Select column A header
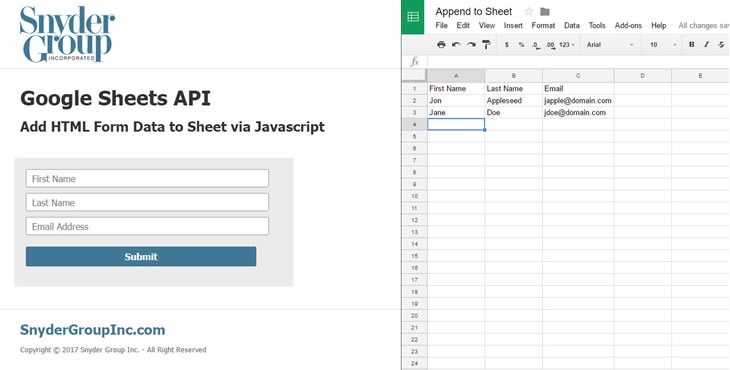This screenshot has height=370, width=730. [x=456, y=75]
